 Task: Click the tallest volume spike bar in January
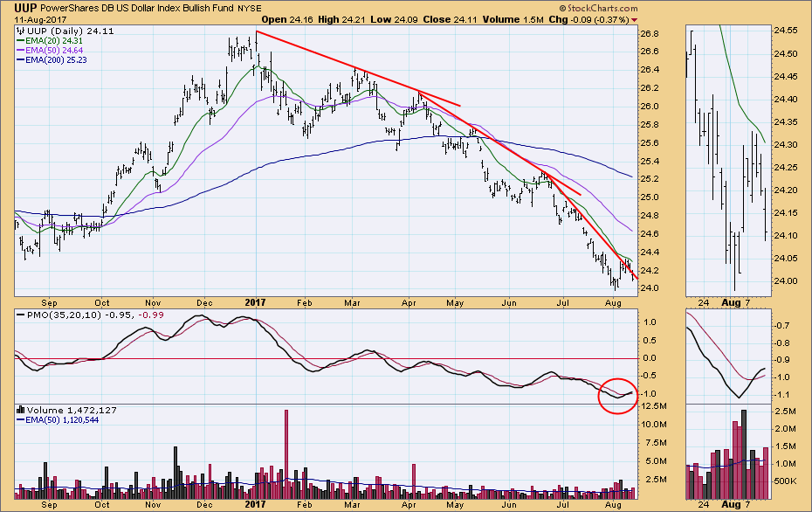(x=286, y=454)
